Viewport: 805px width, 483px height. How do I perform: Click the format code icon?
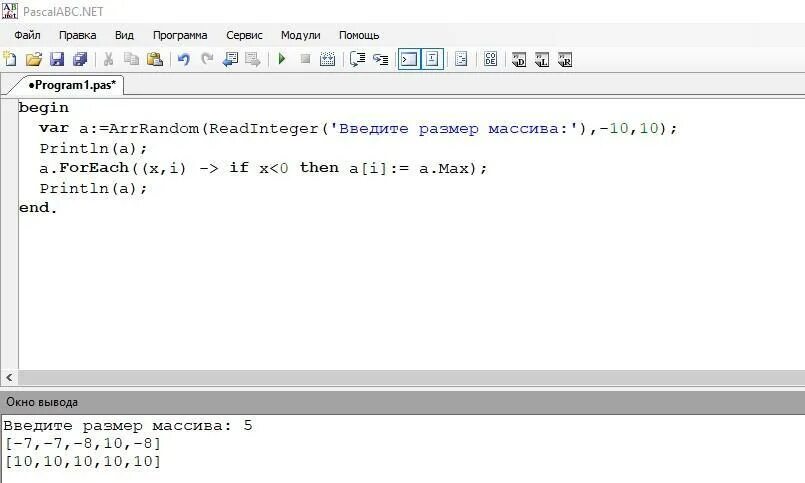(x=461, y=59)
